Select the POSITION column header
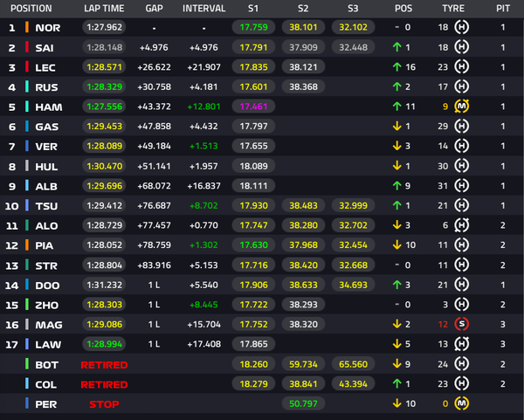Viewport: 524px width, 420px height. point(31,9)
